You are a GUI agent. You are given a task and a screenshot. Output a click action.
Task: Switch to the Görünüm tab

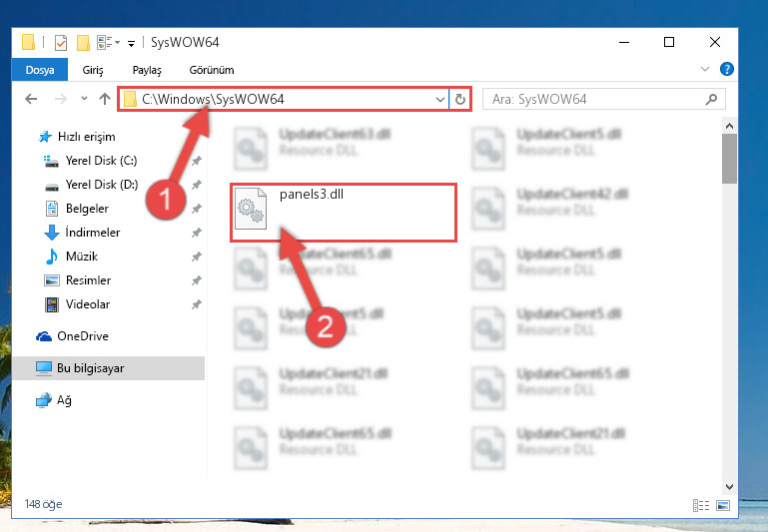[x=212, y=70]
